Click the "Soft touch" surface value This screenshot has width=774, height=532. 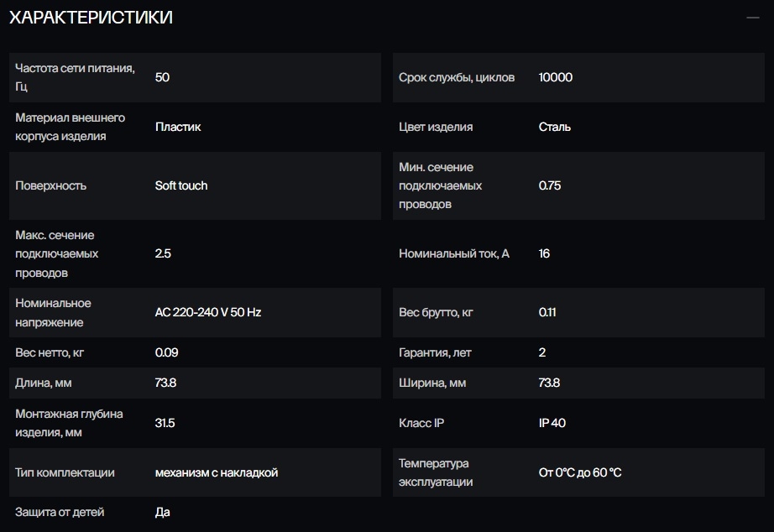[x=181, y=185]
